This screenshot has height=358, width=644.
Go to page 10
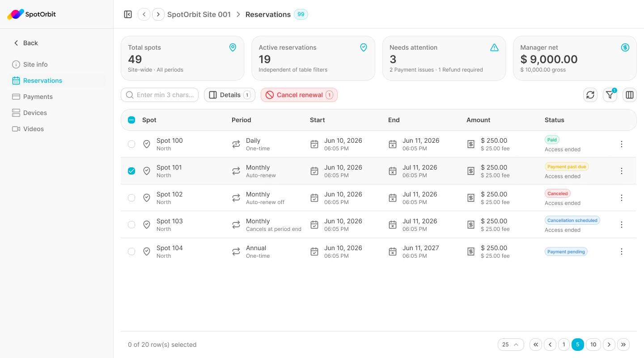[593, 345]
